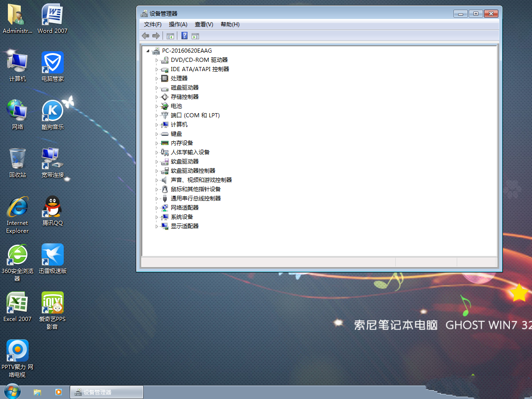The height and width of the screenshot is (399, 532).
Task: Click the 设备管理器 taskbar button
Action: 107,392
